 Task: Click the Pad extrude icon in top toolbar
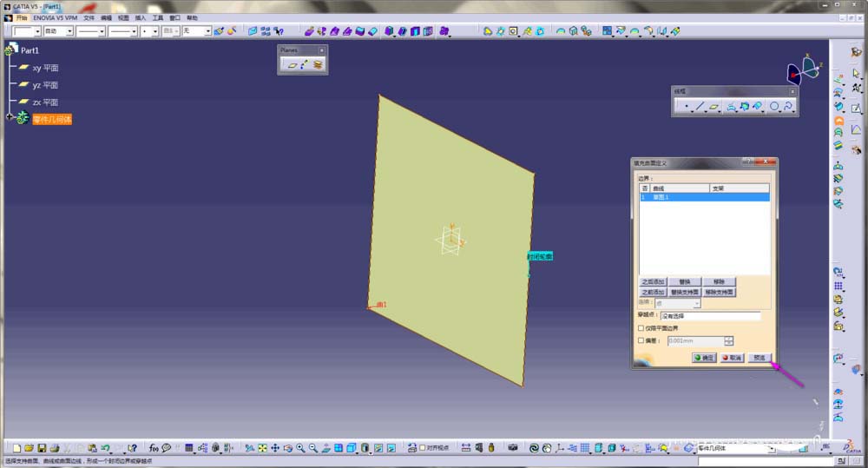coord(309,31)
